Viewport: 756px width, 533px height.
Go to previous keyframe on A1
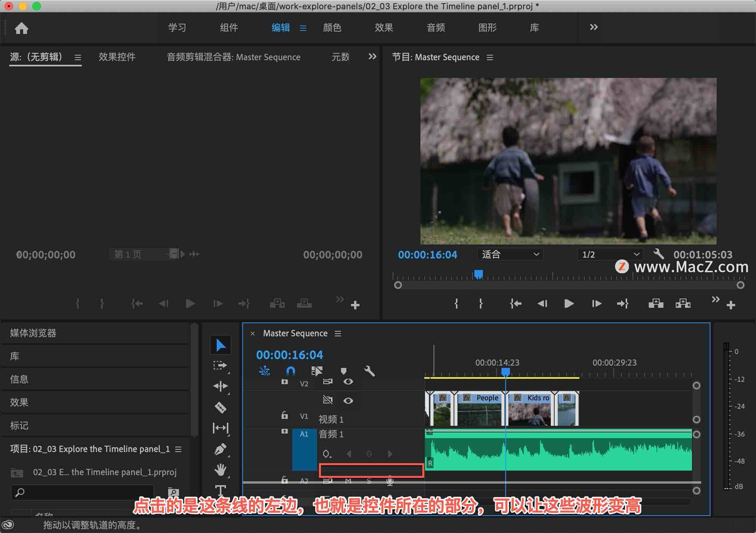pos(349,454)
